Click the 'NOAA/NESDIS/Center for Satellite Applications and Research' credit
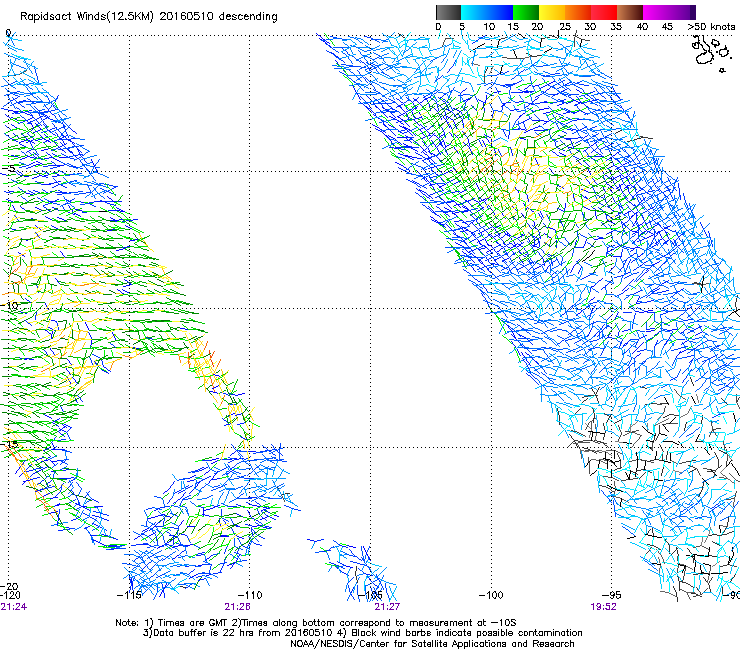 432,644
